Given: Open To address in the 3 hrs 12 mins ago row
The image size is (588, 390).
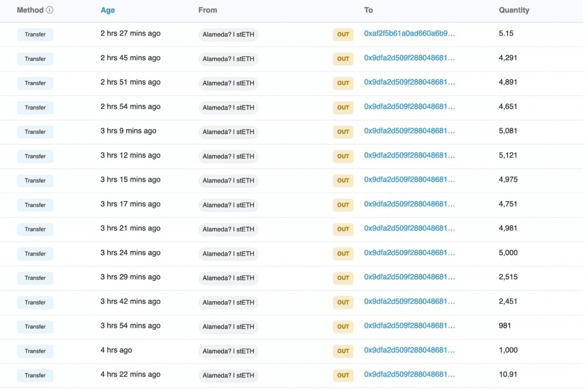Looking at the screenshot, I should pos(409,155).
